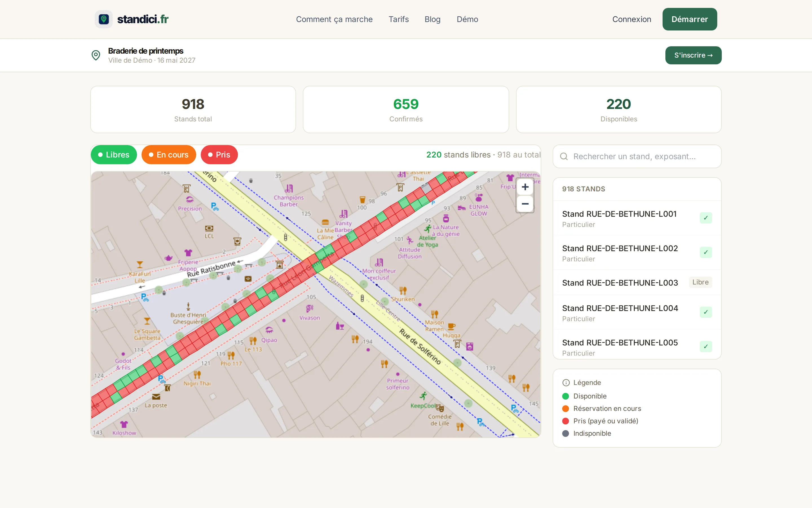Click the 220 Disponibles card
The image size is (812, 508).
point(618,110)
